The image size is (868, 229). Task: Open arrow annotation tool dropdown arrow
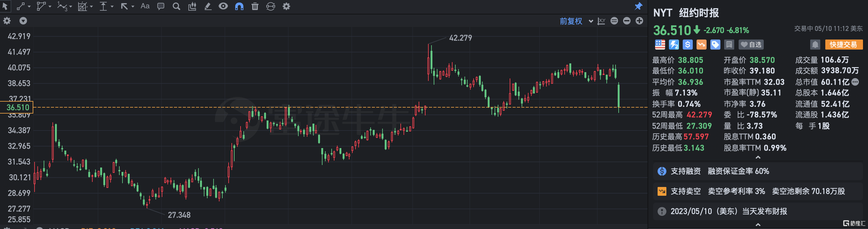point(133,6)
